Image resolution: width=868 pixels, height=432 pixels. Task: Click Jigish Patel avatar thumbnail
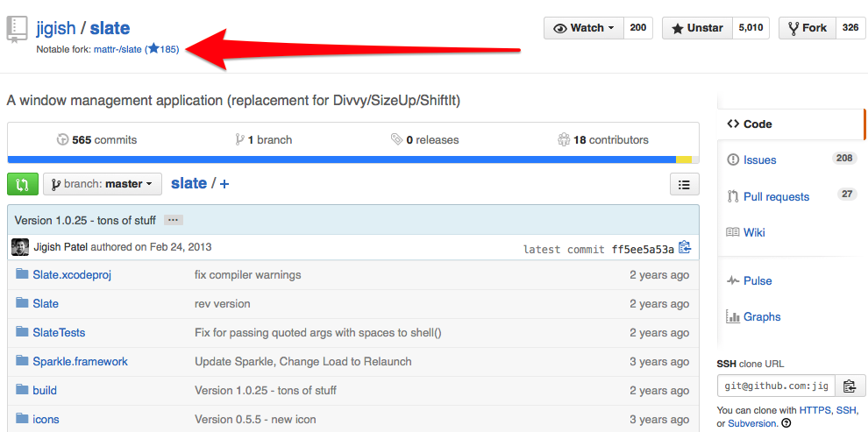pyautogui.click(x=20, y=247)
